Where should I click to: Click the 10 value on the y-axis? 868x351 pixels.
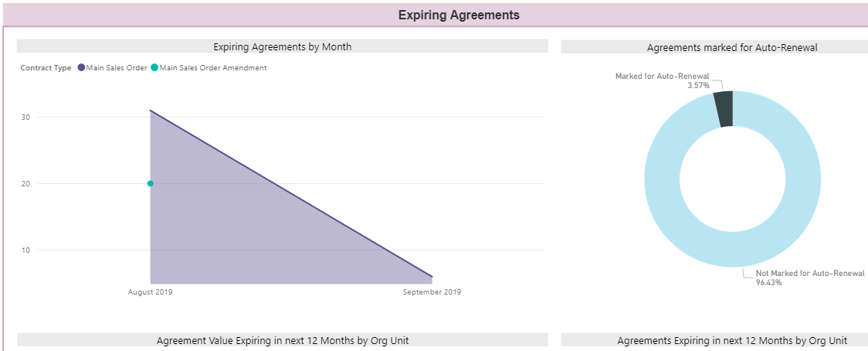25,250
